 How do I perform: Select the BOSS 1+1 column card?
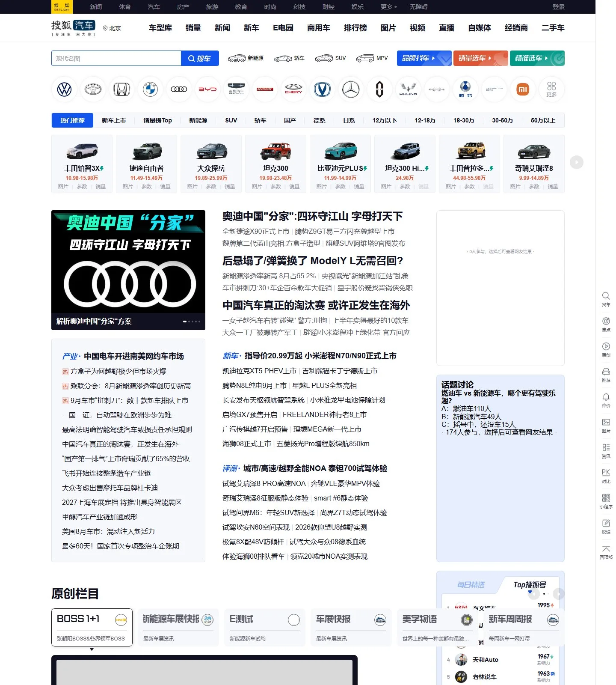[92, 627]
